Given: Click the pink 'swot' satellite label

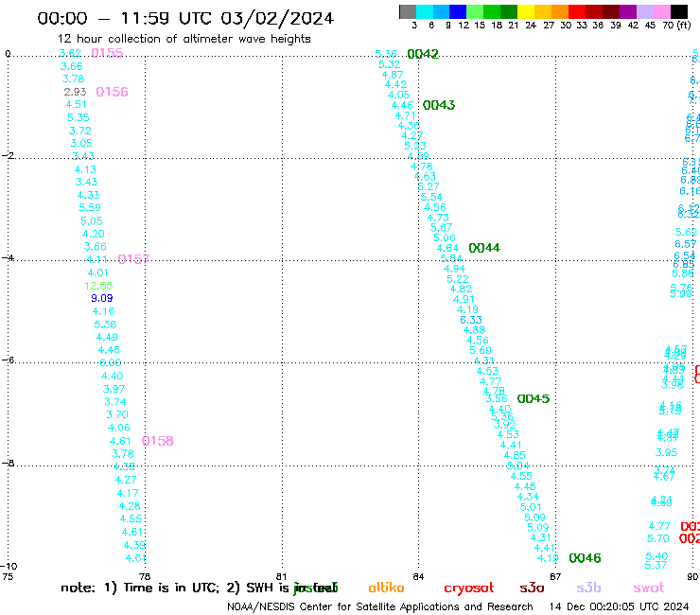Looking at the screenshot, I should [649, 588].
